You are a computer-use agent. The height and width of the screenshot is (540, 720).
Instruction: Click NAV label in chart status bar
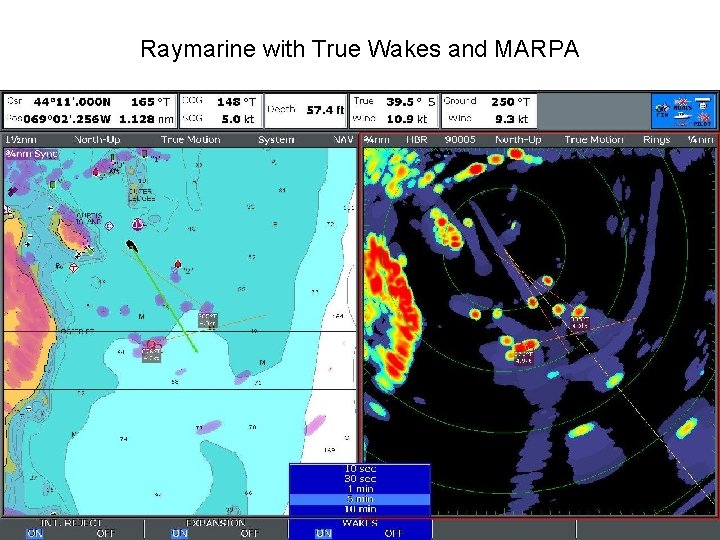pos(343,140)
